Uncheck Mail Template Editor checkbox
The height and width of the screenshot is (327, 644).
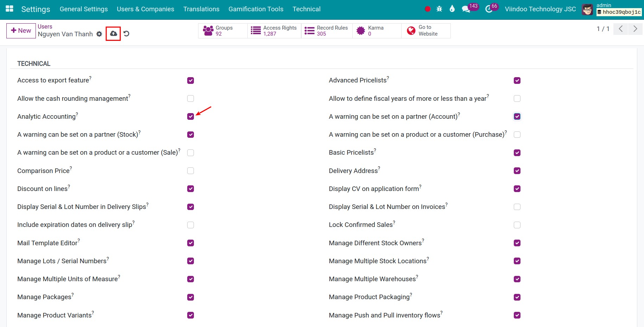pos(190,243)
